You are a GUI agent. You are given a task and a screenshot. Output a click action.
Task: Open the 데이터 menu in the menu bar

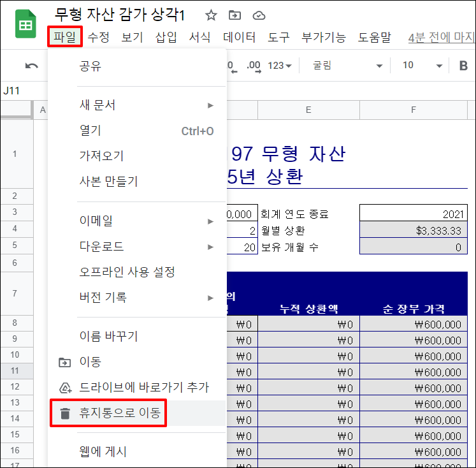click(x=239, y=38)
